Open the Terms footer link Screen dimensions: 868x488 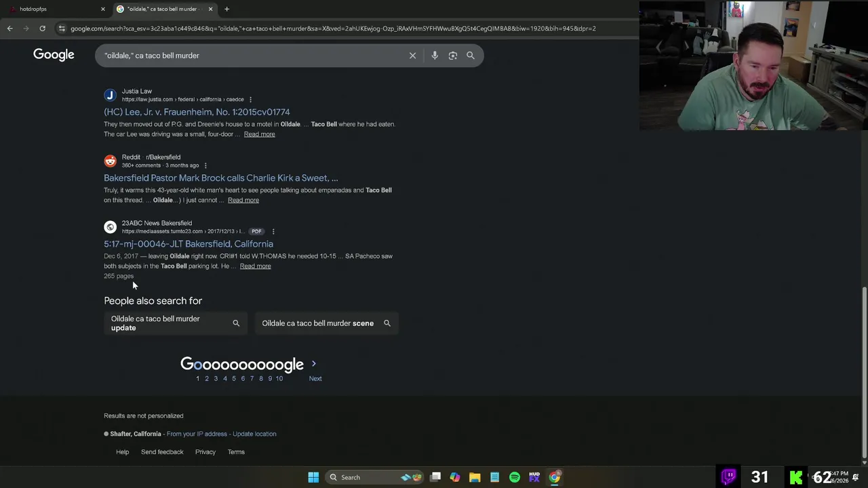[236, 452]
